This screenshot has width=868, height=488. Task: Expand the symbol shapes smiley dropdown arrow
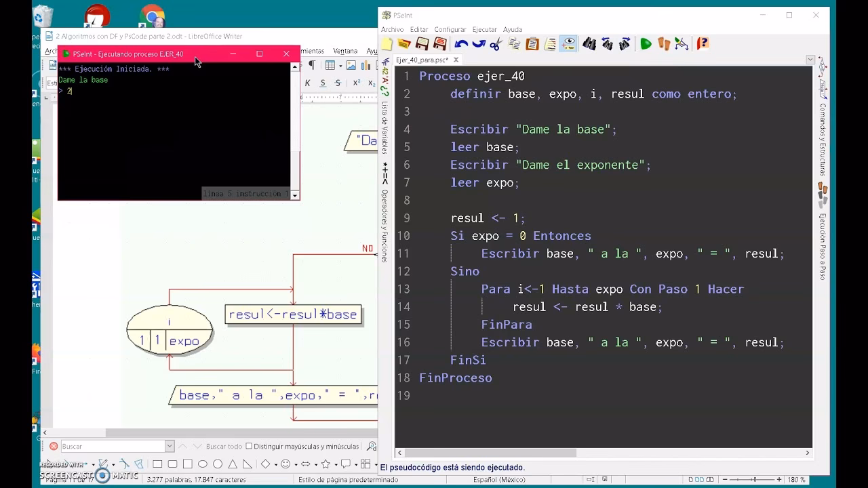(x=296, y=464)
